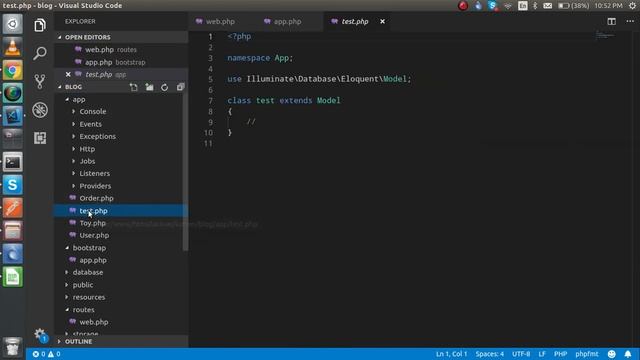Viewport: 640px width, 360px height.
Task: Open the feedback smiley in status bar
Action: tap(611, 354)
